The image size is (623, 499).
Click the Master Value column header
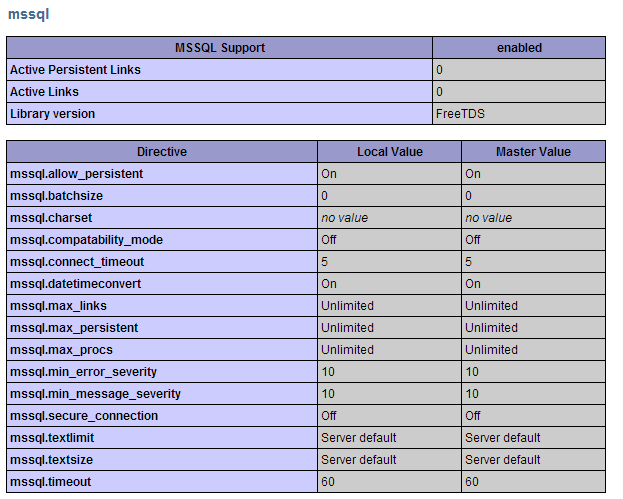533,152
